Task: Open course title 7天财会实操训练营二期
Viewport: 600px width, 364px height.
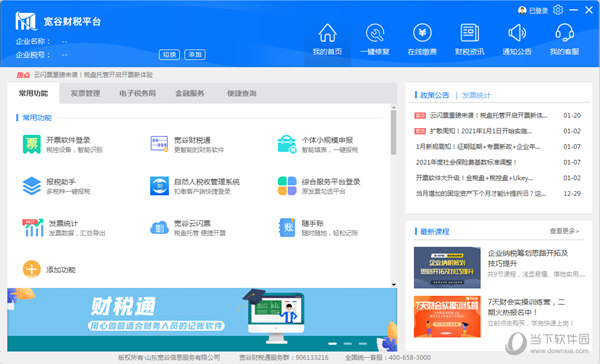Action: (x=526, y=307)
